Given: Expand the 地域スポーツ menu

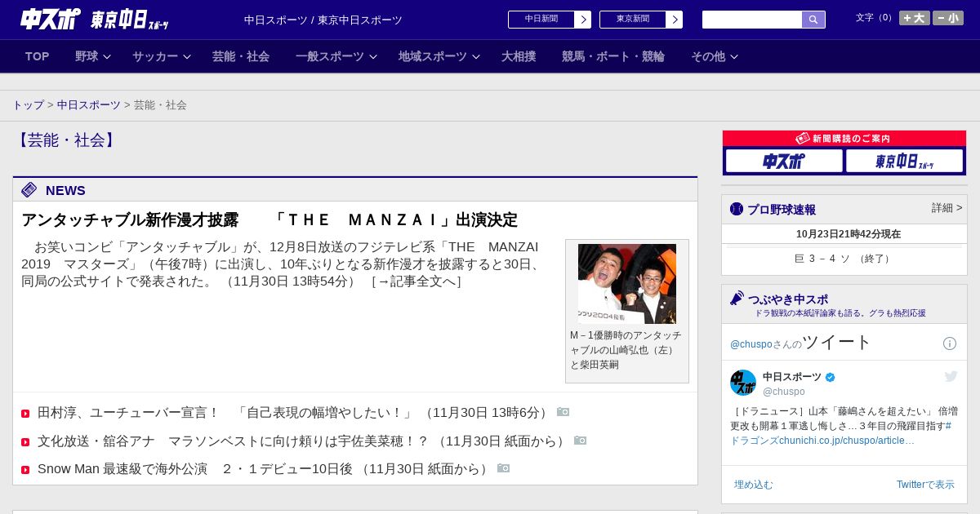Looking at the screenshot, I should [439, 56].
